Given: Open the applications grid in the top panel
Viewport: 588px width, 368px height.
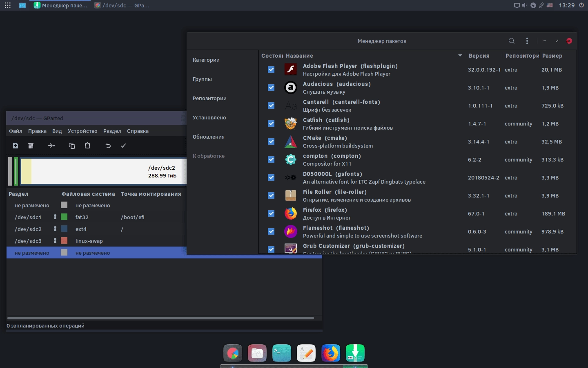Looking at the screenshot, I should coord(7,5).
